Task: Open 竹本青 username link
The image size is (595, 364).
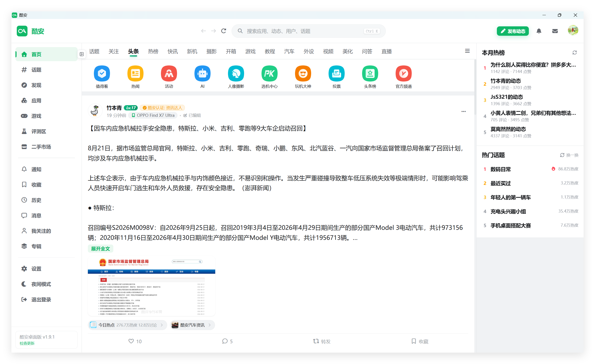Action: 114,108
